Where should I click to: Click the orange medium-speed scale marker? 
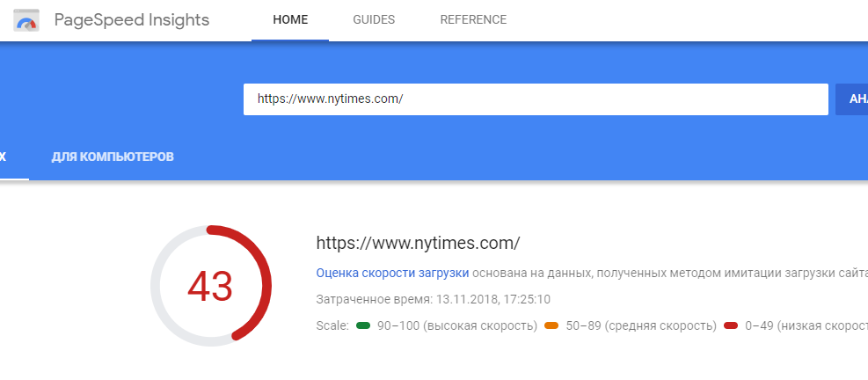coord(551,326)
